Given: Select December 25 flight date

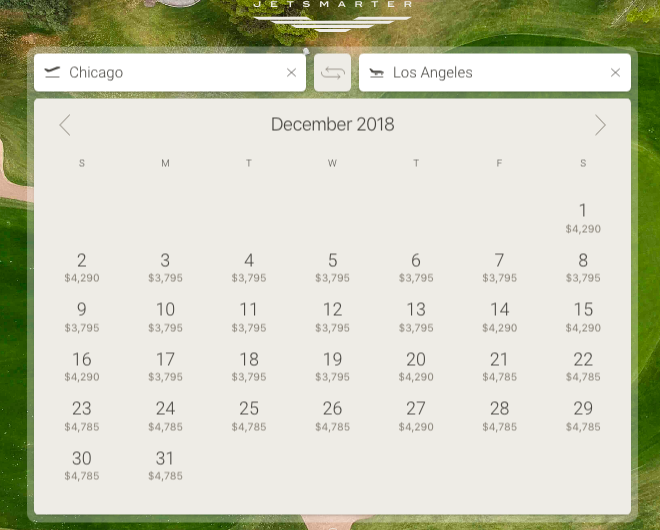Looking at the screenshot, I should pos(249,414).
